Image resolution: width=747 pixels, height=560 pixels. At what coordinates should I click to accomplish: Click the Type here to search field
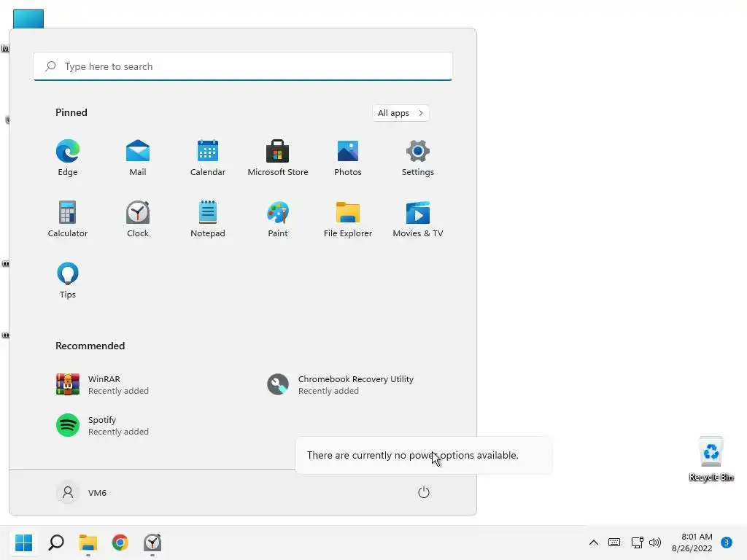tap(243, 66)
